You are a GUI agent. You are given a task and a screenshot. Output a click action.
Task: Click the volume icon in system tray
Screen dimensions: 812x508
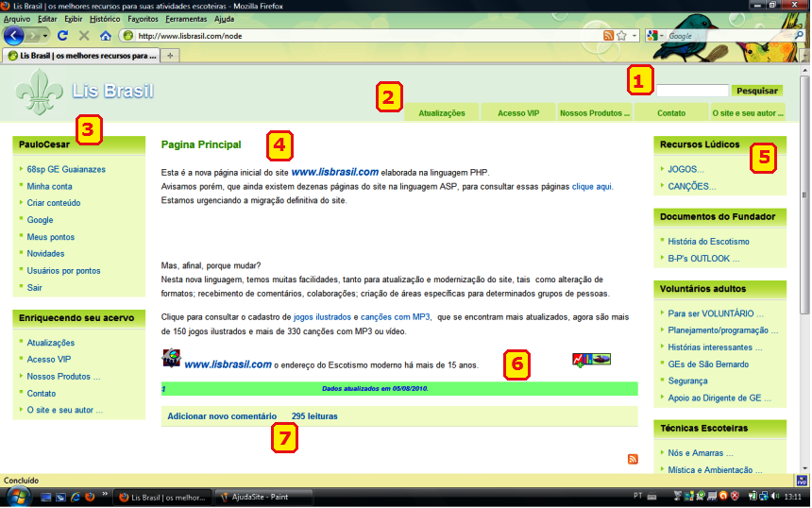click(775, 496)
